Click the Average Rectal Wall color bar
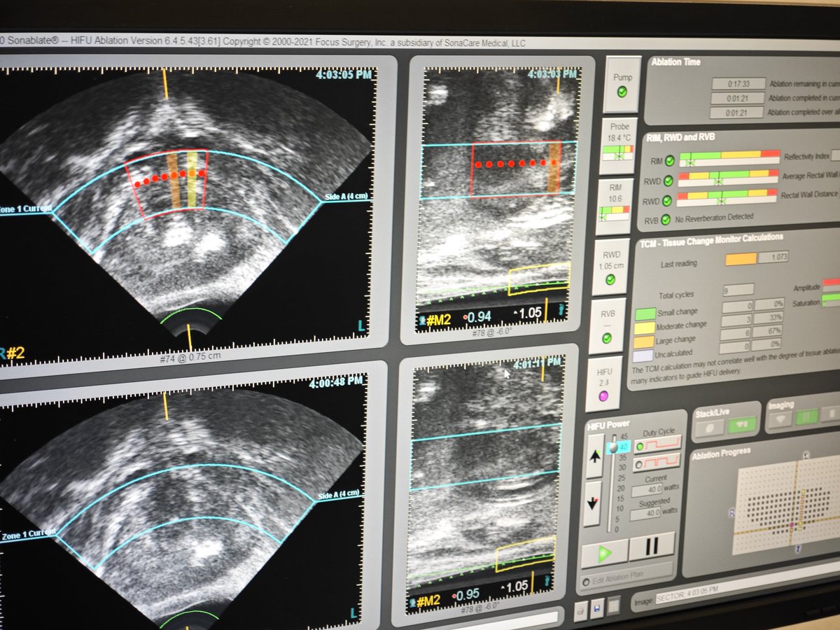 pyautogui.click(x=727, y=177)
